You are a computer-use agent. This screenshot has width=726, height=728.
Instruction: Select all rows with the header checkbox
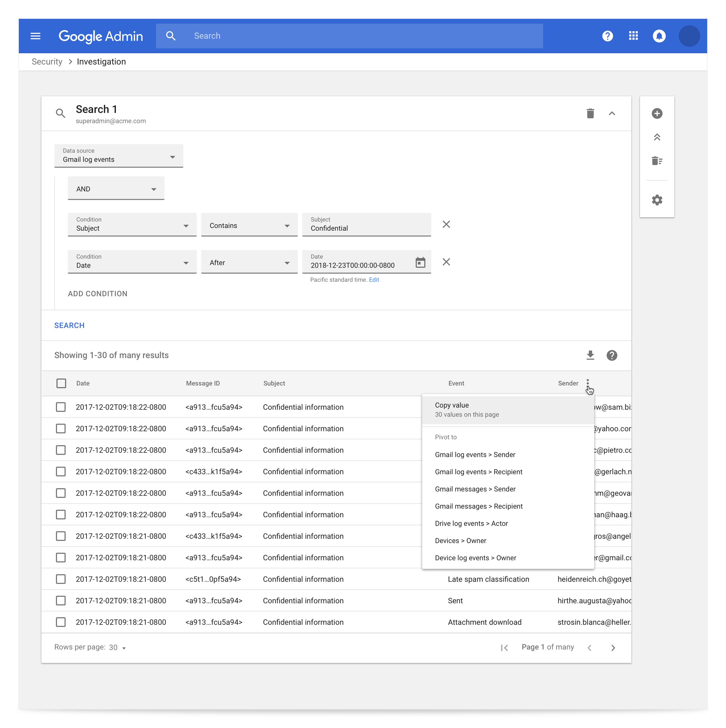(x=61, y=383)
